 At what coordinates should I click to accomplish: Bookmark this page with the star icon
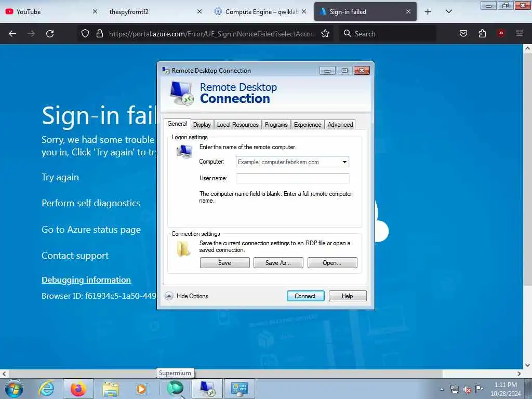pyautogui.click(x=325, y=34)
